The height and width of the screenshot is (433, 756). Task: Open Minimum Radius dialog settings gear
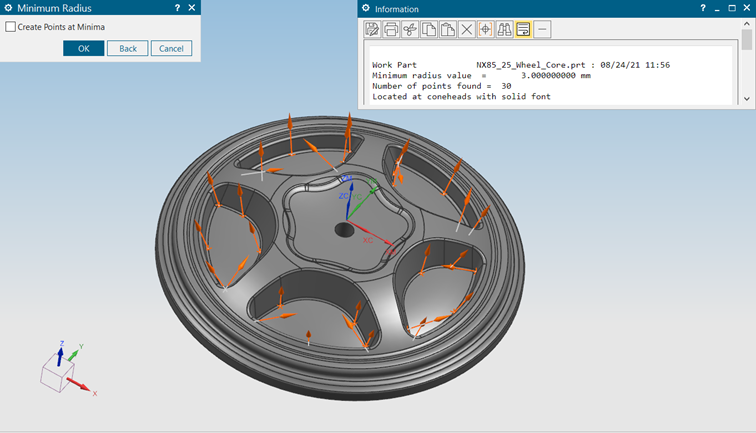pyautogui.click(x=8, y=7)
